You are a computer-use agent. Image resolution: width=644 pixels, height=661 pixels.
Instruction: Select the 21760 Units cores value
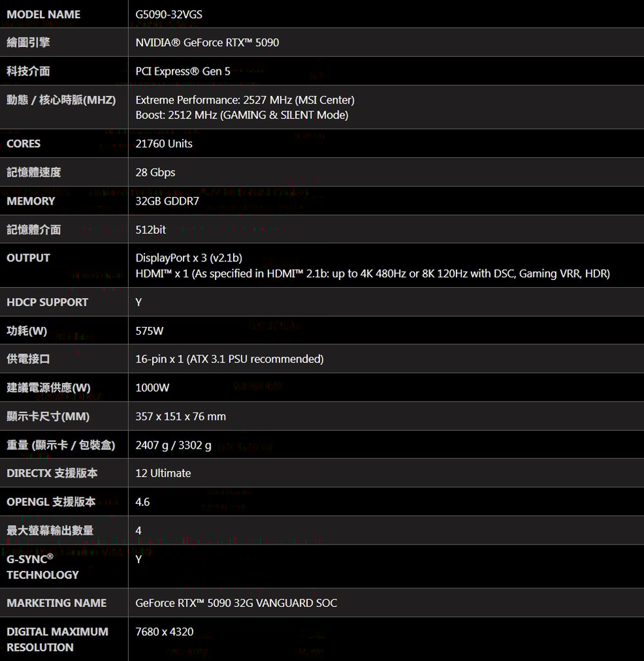coord(164,144)
